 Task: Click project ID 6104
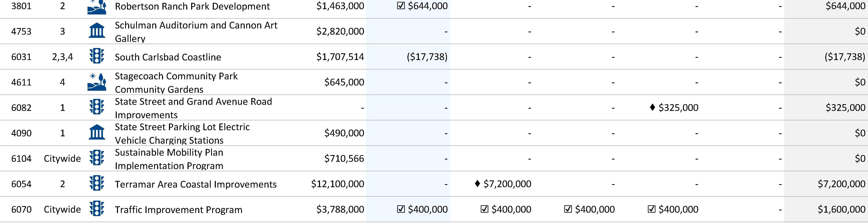coord(21,159)
